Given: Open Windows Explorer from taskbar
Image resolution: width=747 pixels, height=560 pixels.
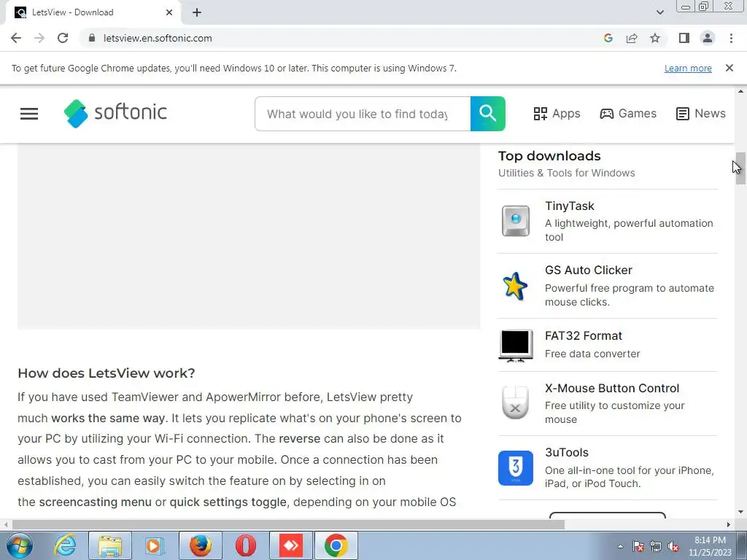Looking at the screenshot, I should [x=110, y=545].
